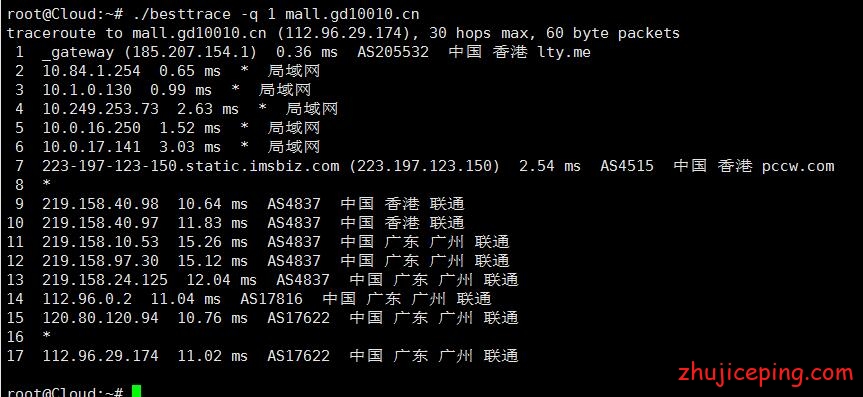Screen dimensions: 863x397
Task: Click IP 219.158.10.53 on hop 11
Action: pyautogui.click(x=100, y=242)
